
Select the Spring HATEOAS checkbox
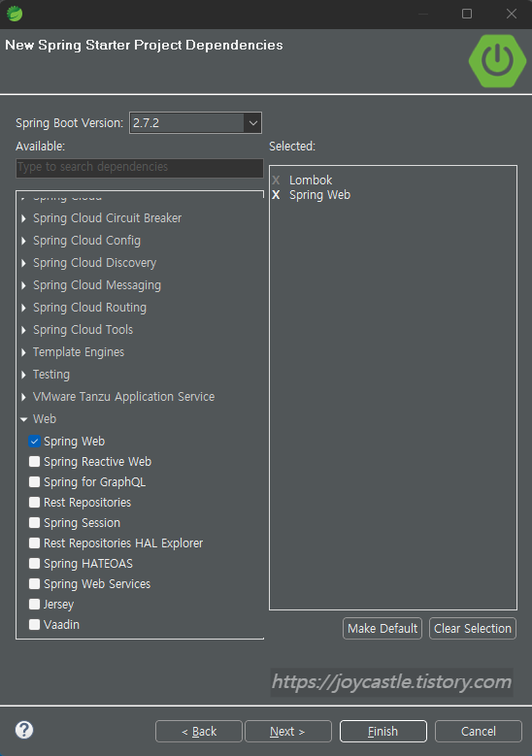pyautogui.click(x=34, y=563)
